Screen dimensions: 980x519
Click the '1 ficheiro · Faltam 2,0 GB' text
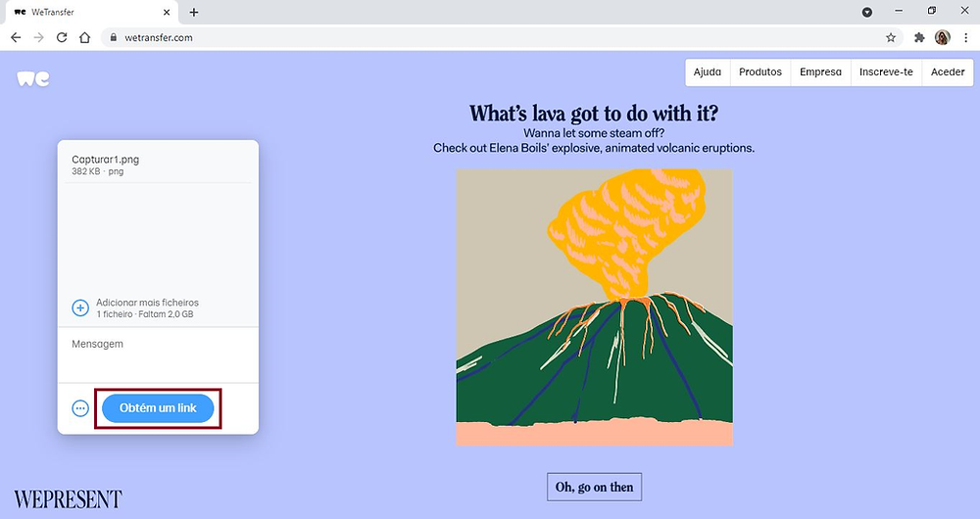(x=145, y=314)
